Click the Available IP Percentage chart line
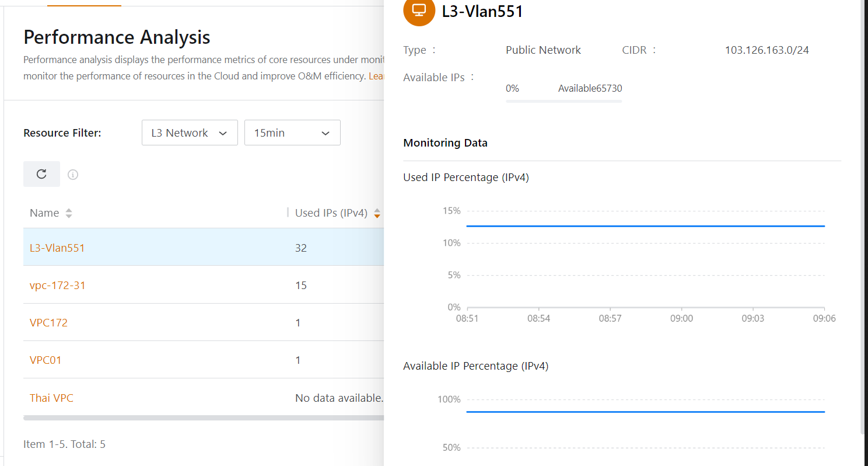Image resolution: width=868 pixels, height=466 pixels. click(x=645, y=412)
